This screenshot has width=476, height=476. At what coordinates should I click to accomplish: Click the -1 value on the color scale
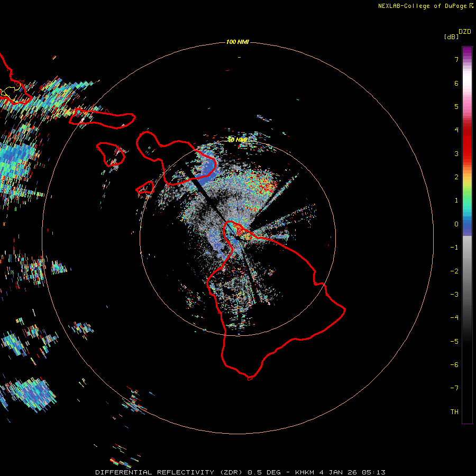(454, 248)
